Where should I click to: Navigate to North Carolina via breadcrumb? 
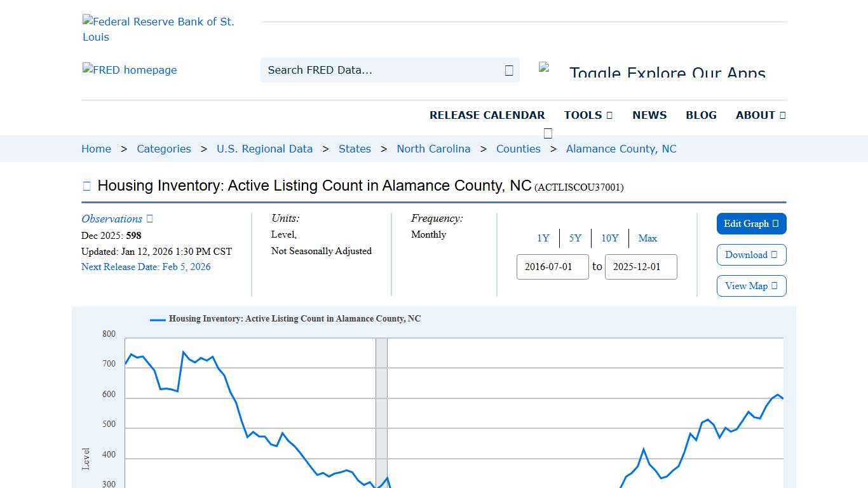[x=433, y=149]
